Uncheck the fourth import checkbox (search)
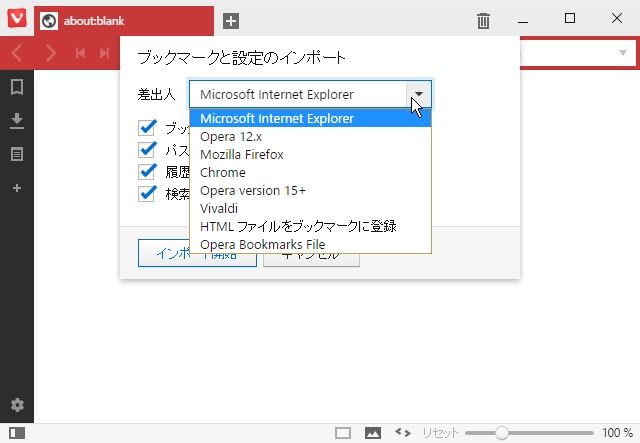This screenshot has width=640, height=443. click(x=147, y=194)
